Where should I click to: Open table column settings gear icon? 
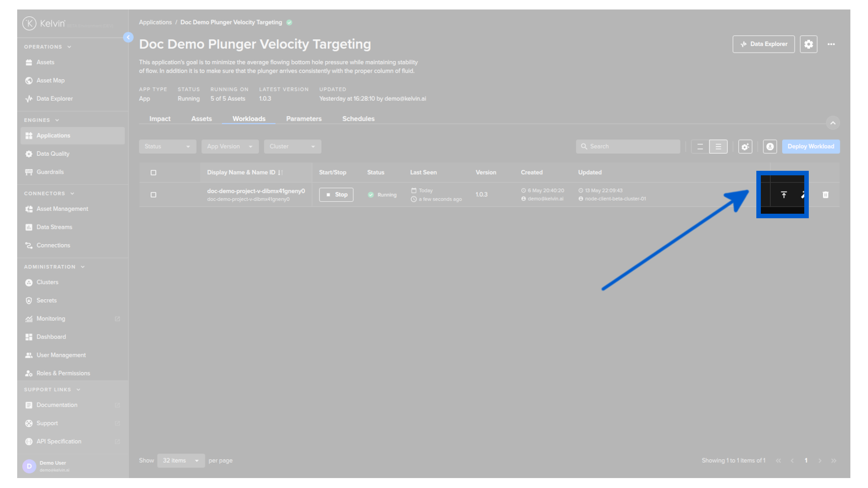(x=745, y=146)
